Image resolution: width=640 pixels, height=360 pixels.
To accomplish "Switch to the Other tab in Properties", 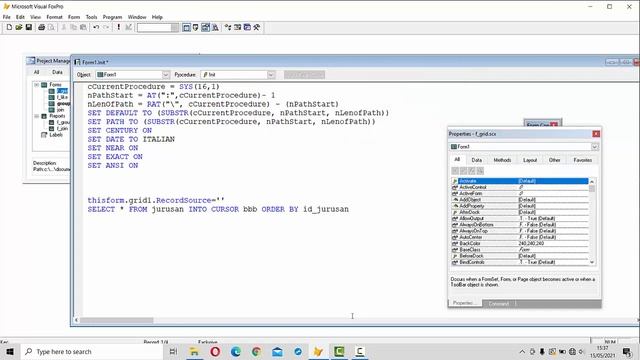I will pyautogui.click(x=554, y=160).
